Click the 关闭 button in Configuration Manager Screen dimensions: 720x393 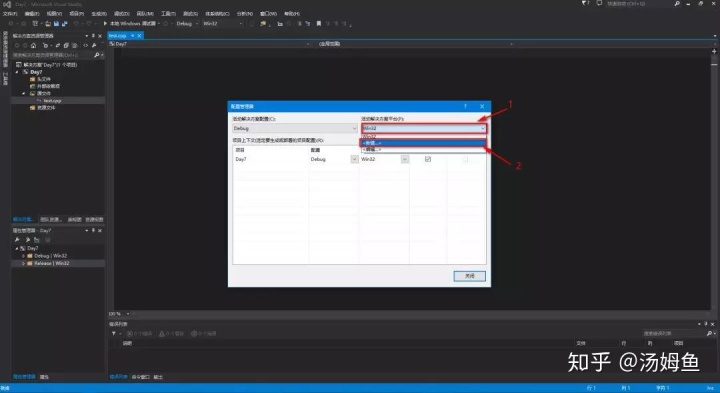(x=469, y=276)
